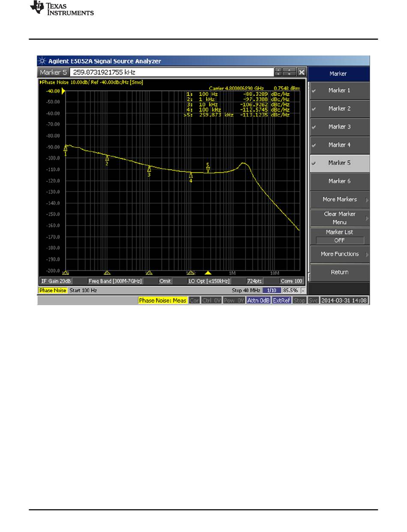The height and width of the screenshot is (532, 407).
Task: Toggle Marker 4 softkey
Action: click(339, 145)
